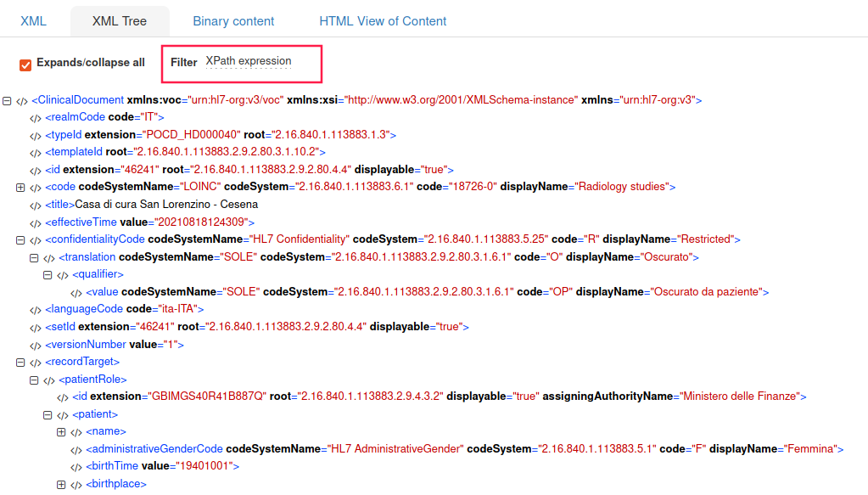The width and height of the screenshot is (868, 495).
Task: Collapse the confidentialityCode node
Action: tap(21, 240)
